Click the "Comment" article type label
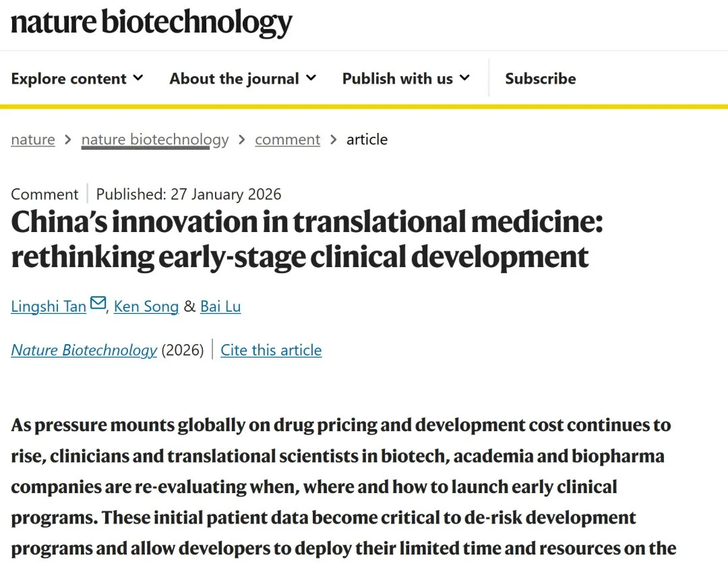This screenshot has width=728, height=566. 44,194
